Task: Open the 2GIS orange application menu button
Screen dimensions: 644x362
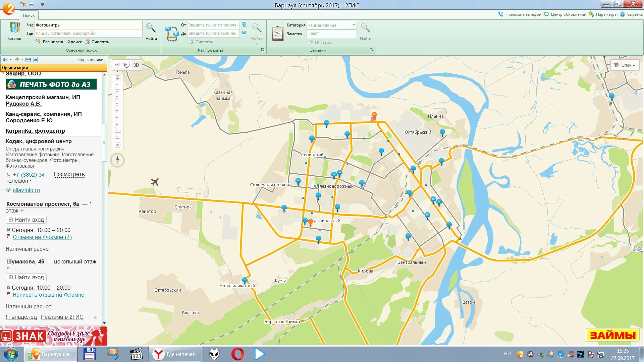Action: pos(9,8)
